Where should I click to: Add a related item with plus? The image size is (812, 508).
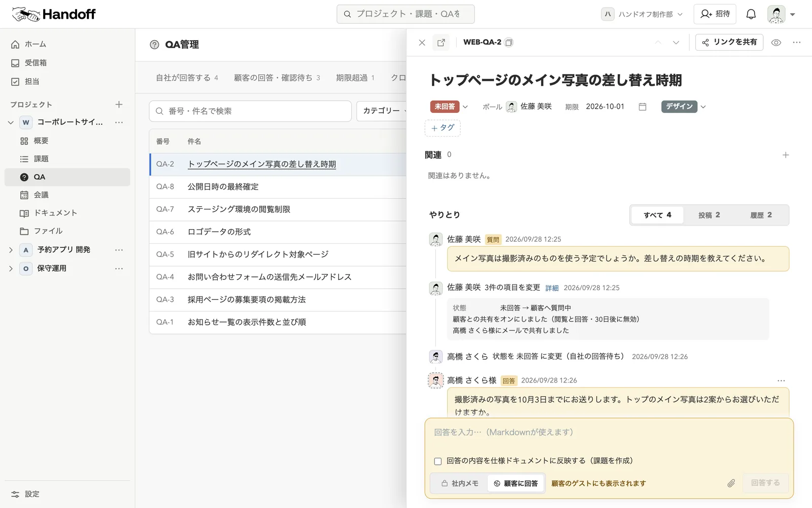click(786, 155)
